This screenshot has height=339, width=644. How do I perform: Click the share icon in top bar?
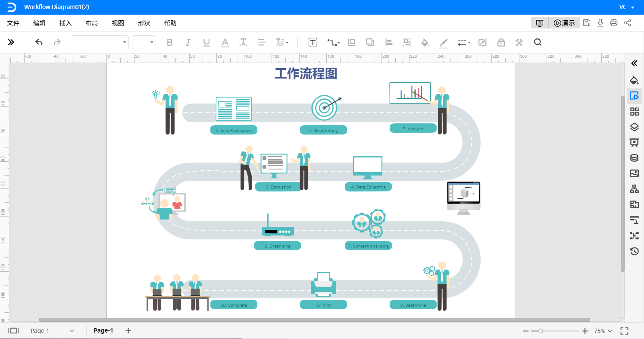[628, 23]
